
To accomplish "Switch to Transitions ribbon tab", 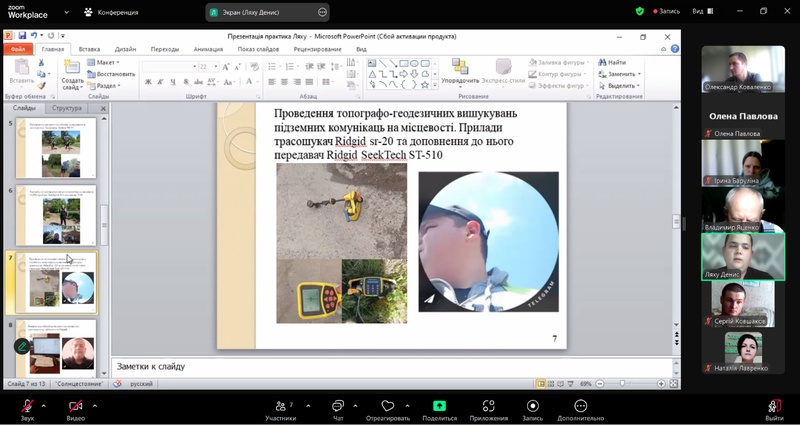I will (x=165, y=49).
